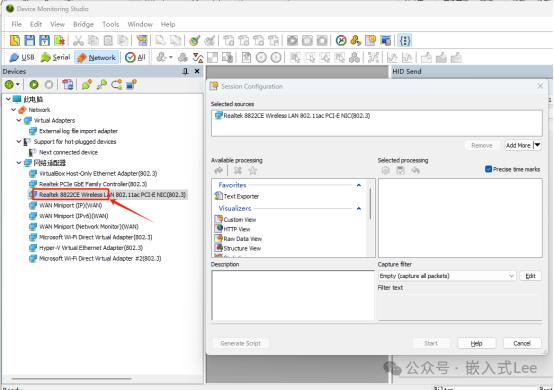The width and height of the screenshot is (554, 390).
Task: Pin the Devices panel with pushpin icon
Action: click(x=185, y=71)
